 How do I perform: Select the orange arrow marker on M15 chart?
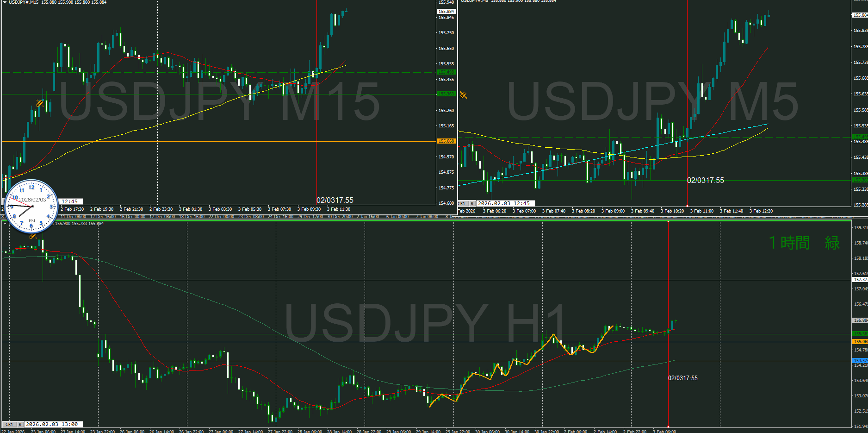40,103
